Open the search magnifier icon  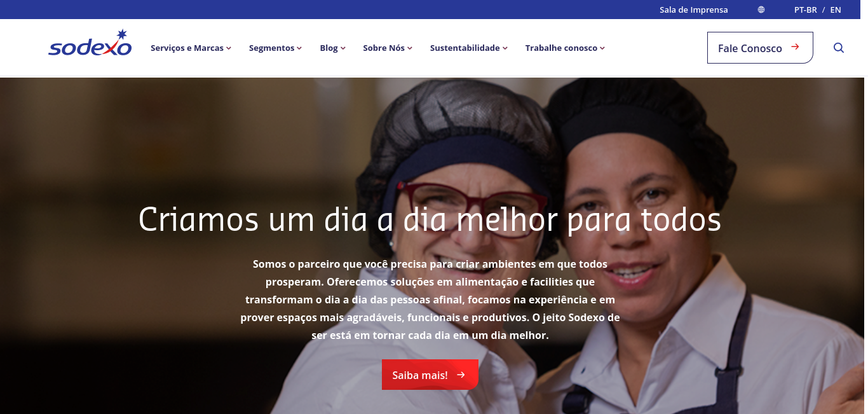point(839,48)
